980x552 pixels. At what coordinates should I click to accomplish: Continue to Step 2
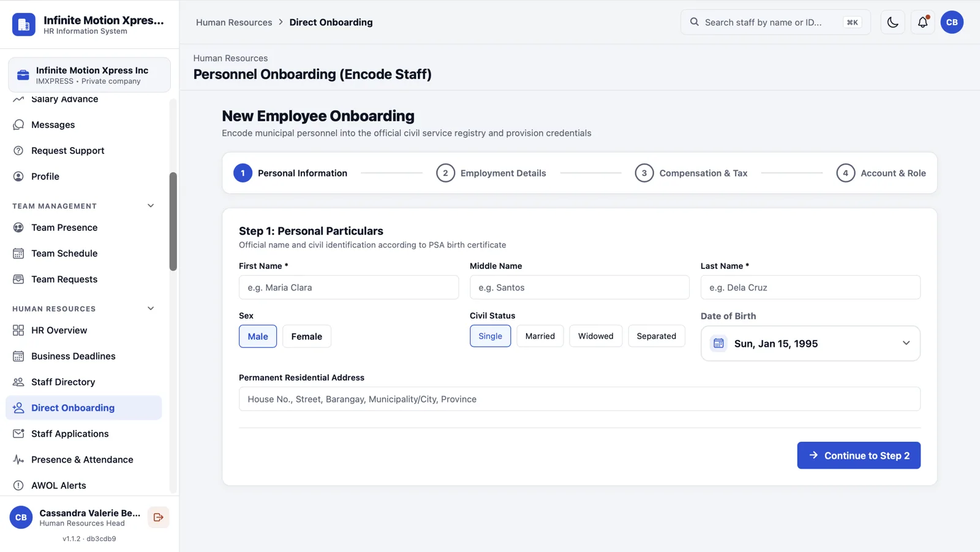point(859,455)
